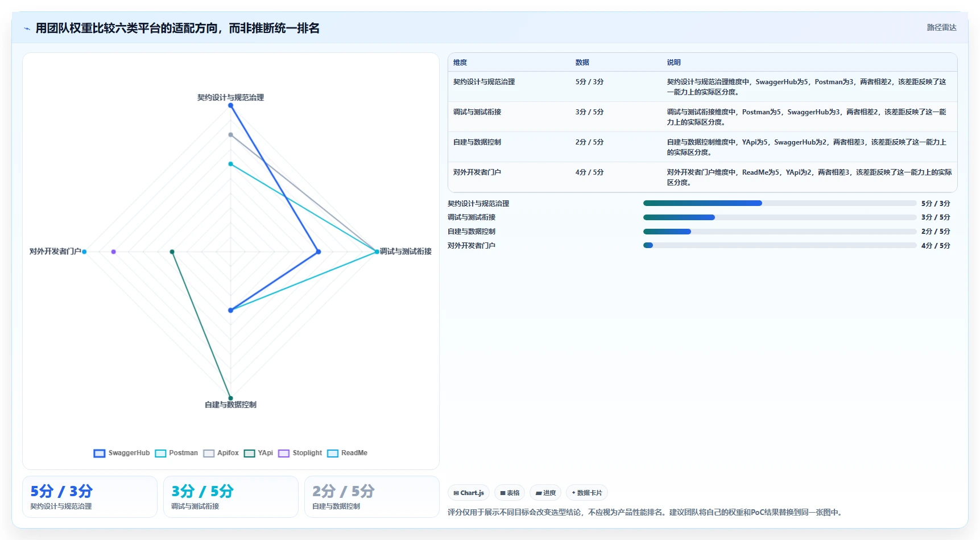
Task: Toggle Postman legend swatch
Action: 160,454
